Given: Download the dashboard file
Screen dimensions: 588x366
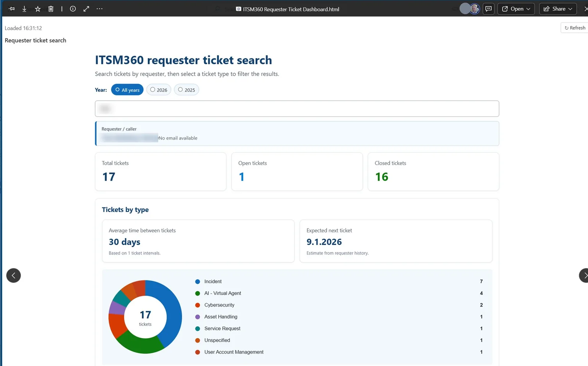Looking at the screenshot, I should tap(24, 9).
